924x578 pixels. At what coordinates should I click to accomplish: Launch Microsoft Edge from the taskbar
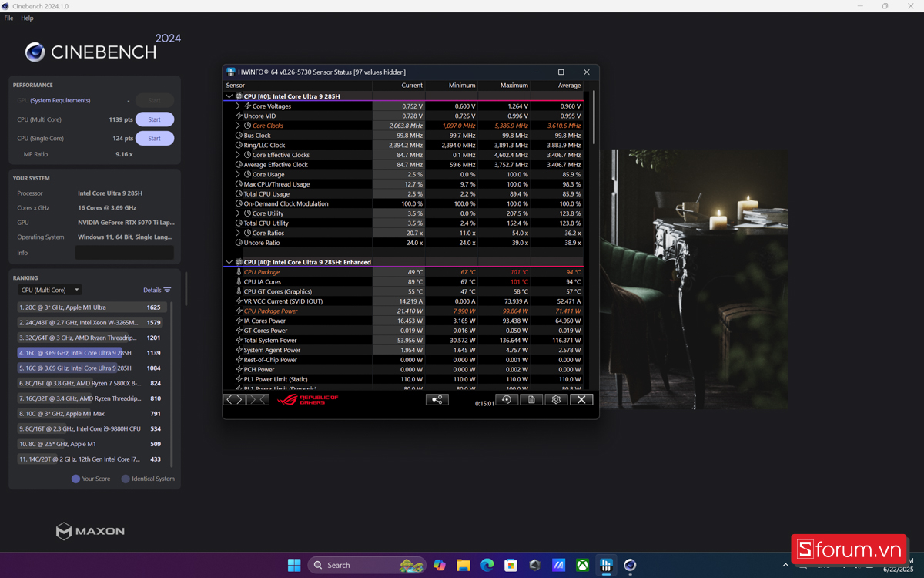tap(487, 565)
